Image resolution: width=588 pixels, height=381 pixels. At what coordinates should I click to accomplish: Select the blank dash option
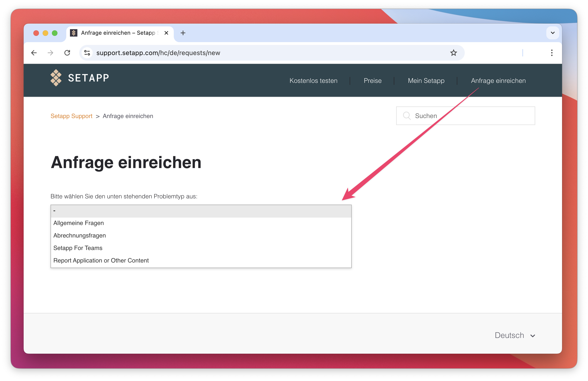[x=201, y=211]
